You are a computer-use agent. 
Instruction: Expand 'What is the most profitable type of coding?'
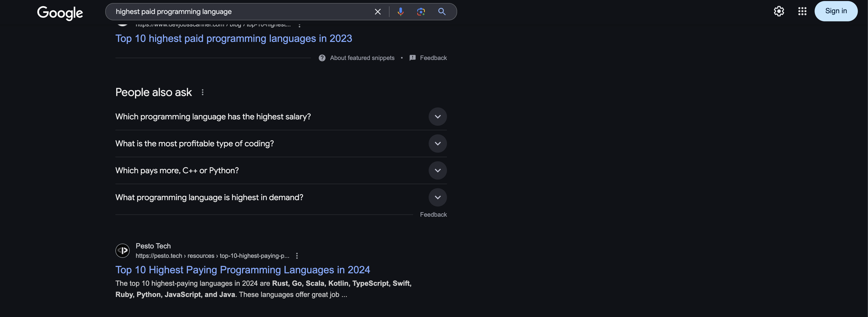tap(437, 143)
